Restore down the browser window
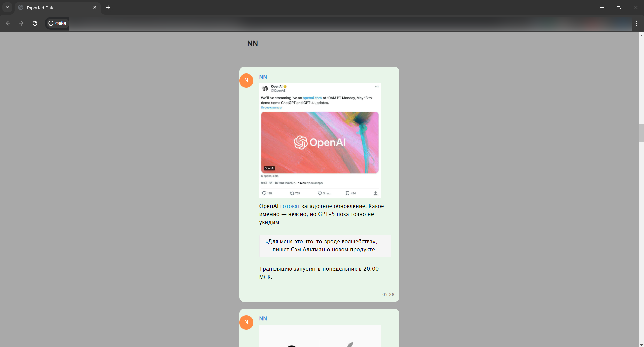644x347 pixels. click(x=619, y=7)
